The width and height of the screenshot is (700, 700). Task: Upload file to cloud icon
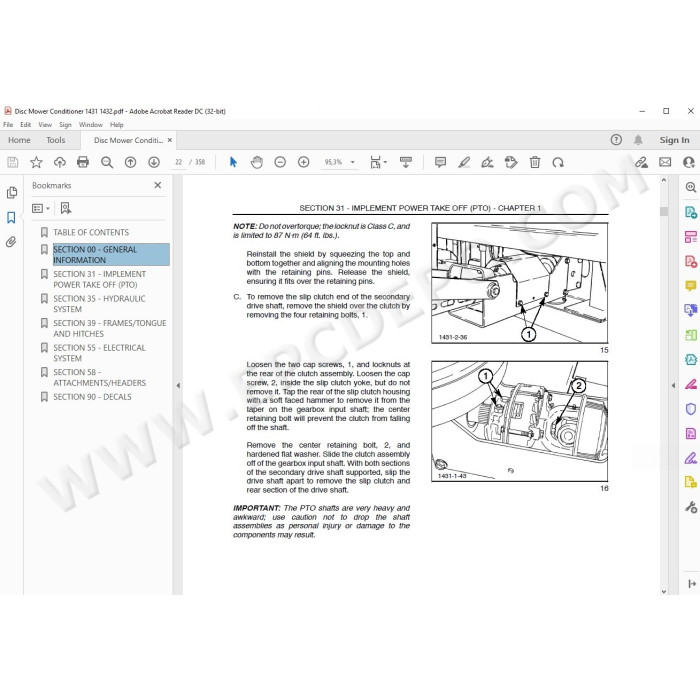(x=59, y=162)
